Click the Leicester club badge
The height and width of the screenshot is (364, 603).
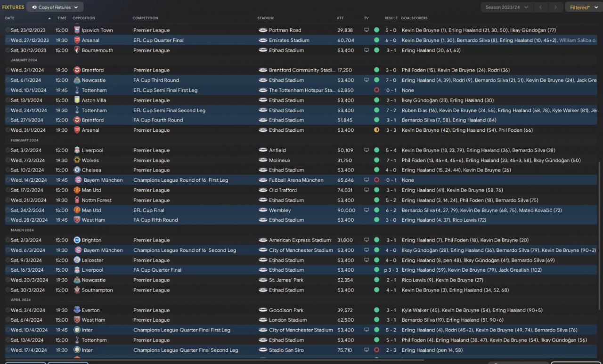(77, 260)
